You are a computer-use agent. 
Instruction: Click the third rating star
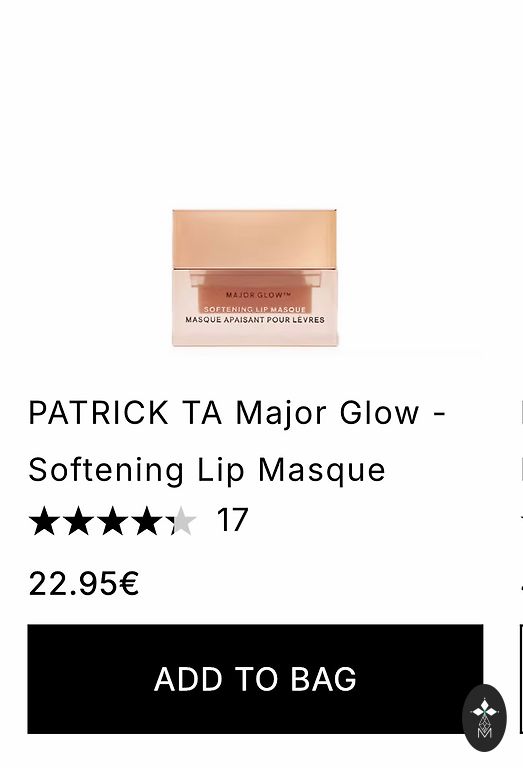click(x=113, y=521)
